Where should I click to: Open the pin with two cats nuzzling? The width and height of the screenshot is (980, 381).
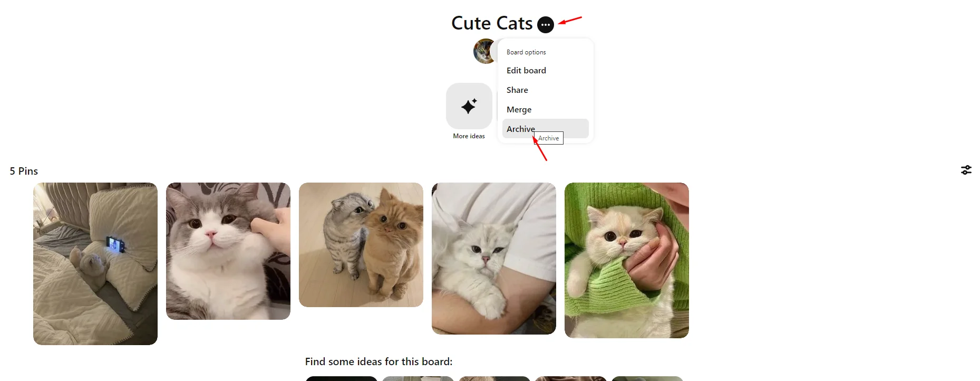pyautogui.click(x=361, y=245)
